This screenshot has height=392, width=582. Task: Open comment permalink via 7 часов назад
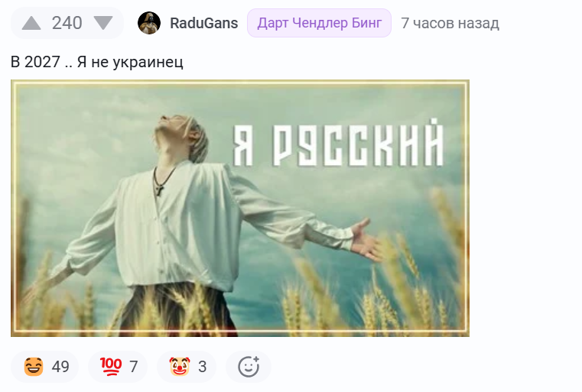pos(450,23)
